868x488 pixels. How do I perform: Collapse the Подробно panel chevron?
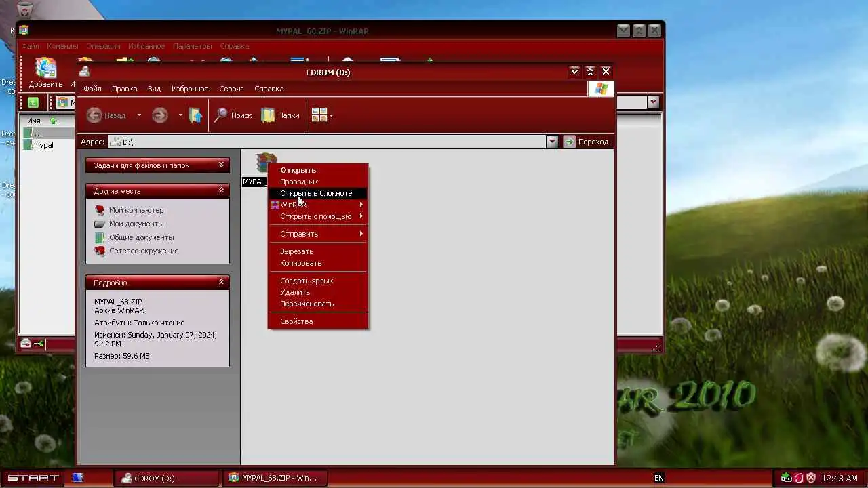[x=221, y=283]
